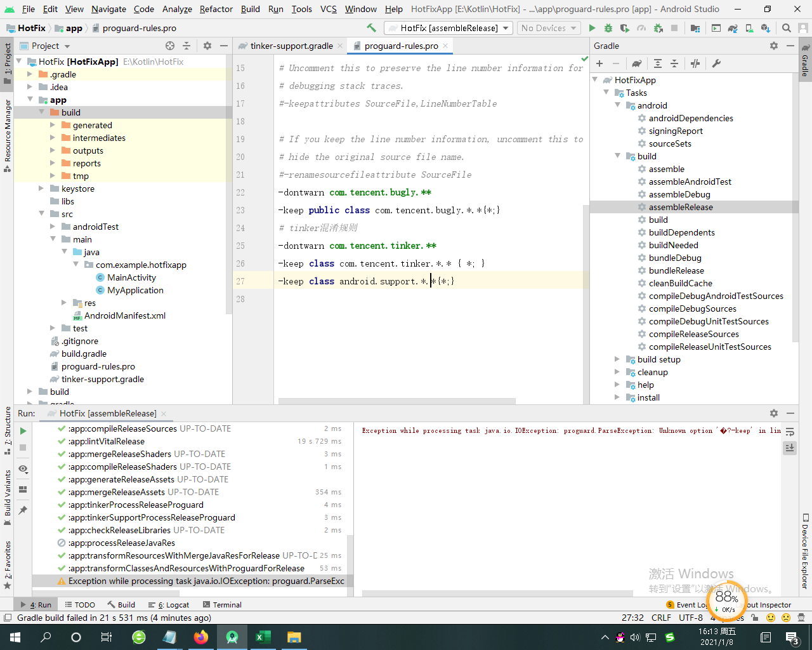Image resolution: width=812 pixels, height=650 pixels.
Task: Open the TODO tool window
Action: [79, 605]
